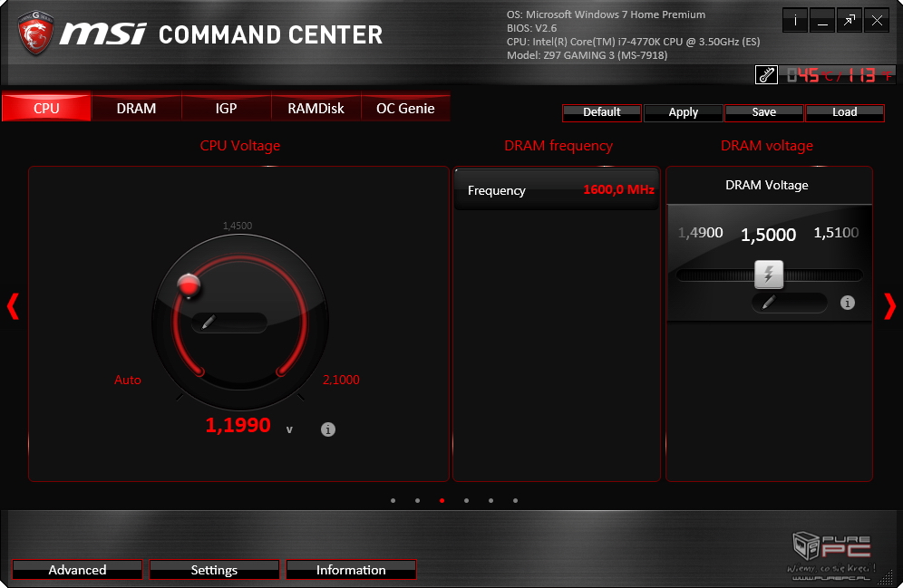This screenshot has height=588, width=903.
Task: Select the 1,4900 DRAM voltage value
Action: [x=700, y=233]
